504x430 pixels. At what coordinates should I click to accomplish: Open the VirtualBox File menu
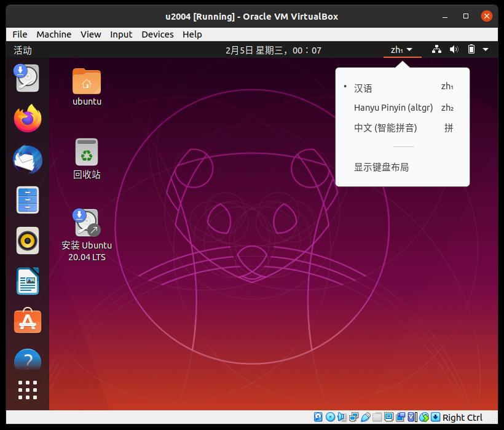pos(20,34)
